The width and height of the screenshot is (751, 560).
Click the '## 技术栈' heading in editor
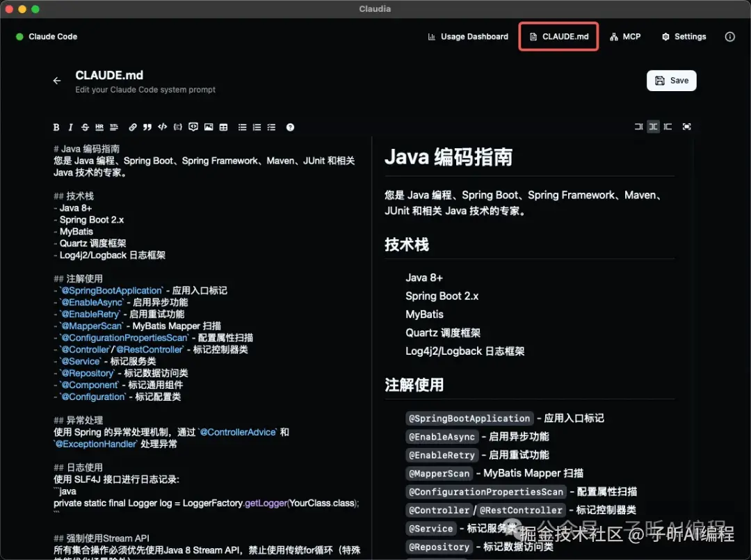pos(74,196)
